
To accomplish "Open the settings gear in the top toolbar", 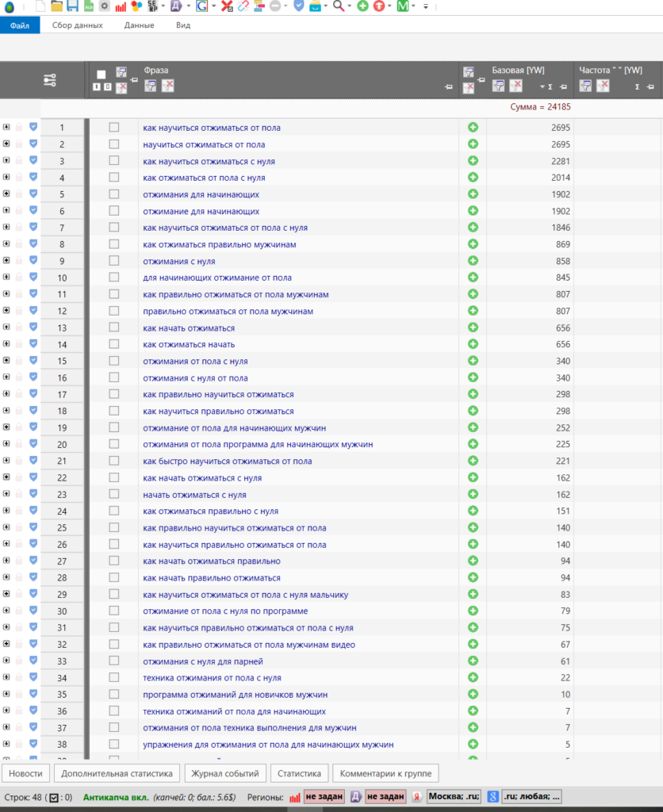I will (x=104, y=6).
